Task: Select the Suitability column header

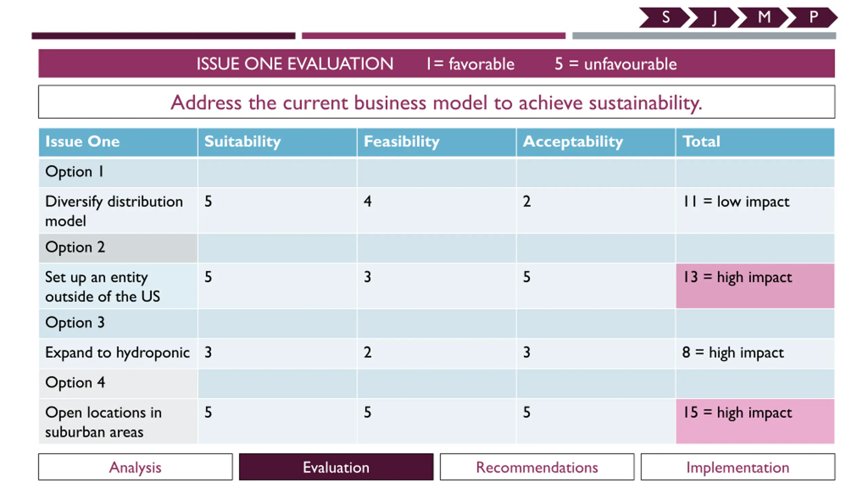Action: [277, 142]
